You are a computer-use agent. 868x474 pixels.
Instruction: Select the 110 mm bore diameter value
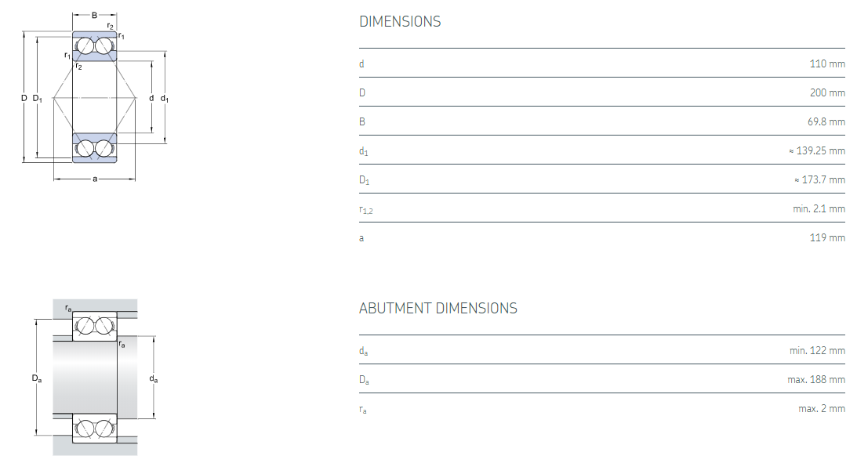827,63
